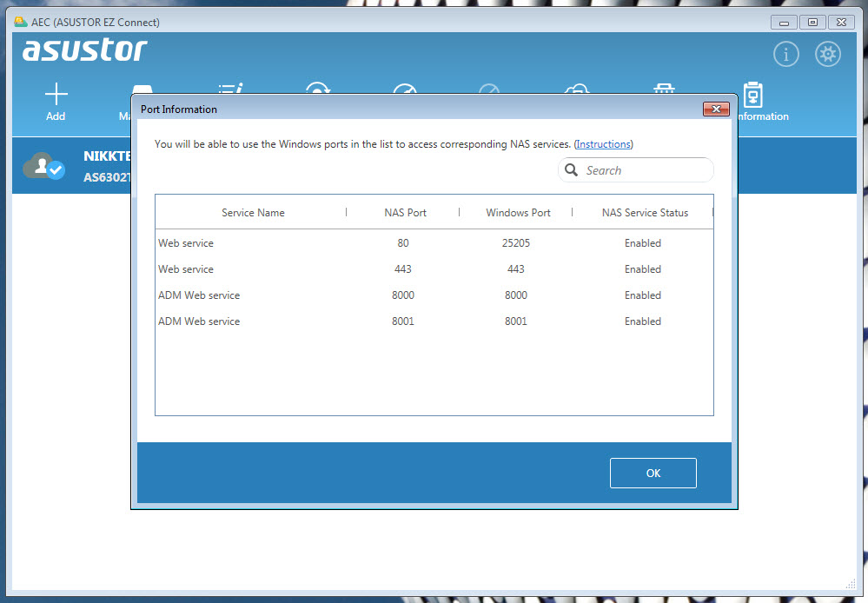Click the Enabled status in the port 8000 row
This screenshot has height=603, width=868.
[x=643, y=295]
